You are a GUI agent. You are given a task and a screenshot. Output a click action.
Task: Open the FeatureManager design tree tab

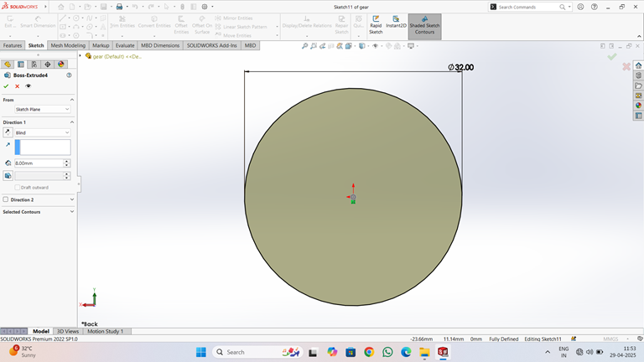point(8,64)
